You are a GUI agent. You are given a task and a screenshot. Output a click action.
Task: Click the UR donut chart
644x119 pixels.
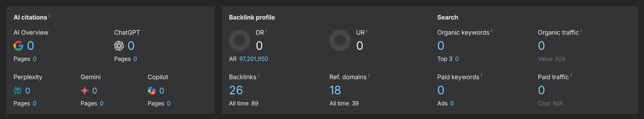click(x=340, y=40)
